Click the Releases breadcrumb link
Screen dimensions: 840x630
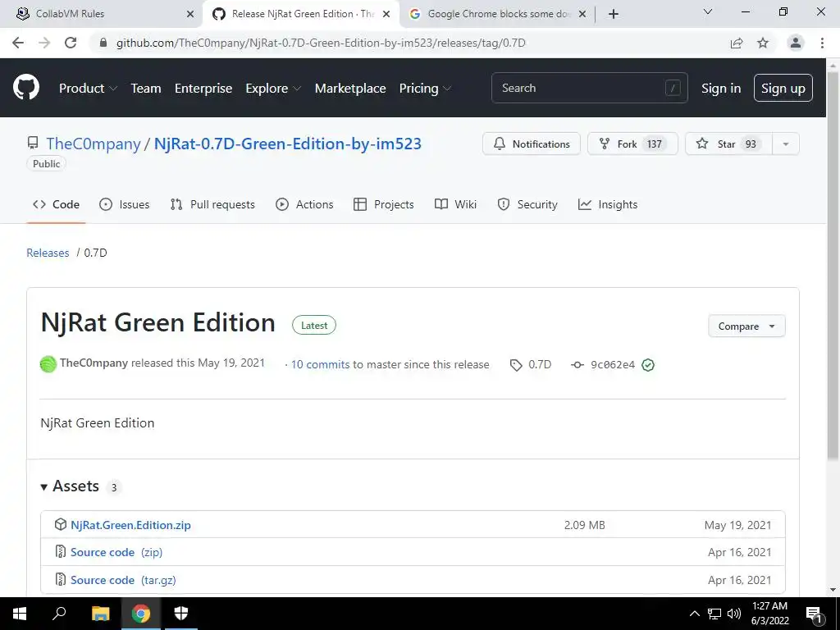click(x=48, y=253)
